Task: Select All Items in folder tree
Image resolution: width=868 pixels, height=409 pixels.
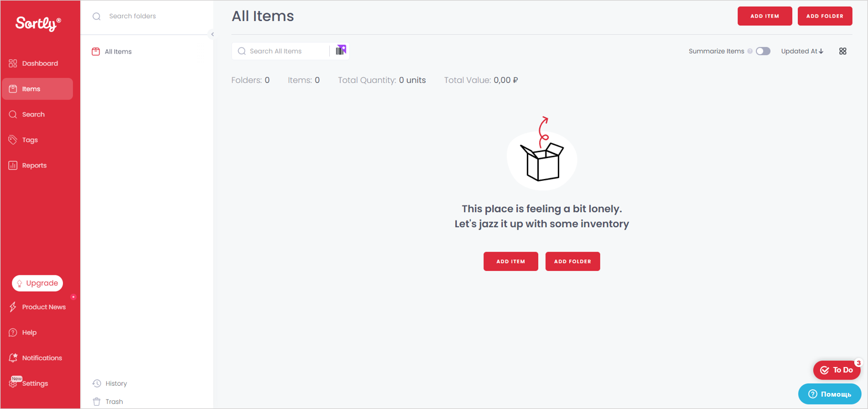Action: coord(118,51)
